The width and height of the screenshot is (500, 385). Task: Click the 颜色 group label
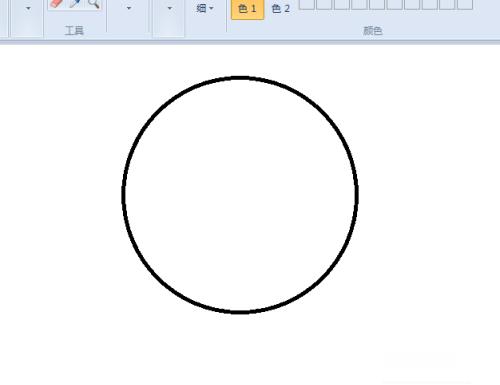point(373,31)
